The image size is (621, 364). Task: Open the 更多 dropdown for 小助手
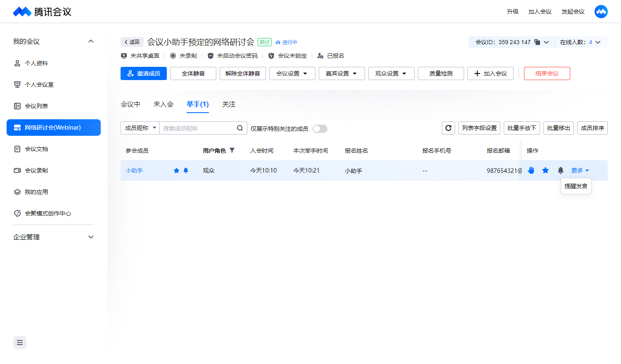click(x=580, y=170)
